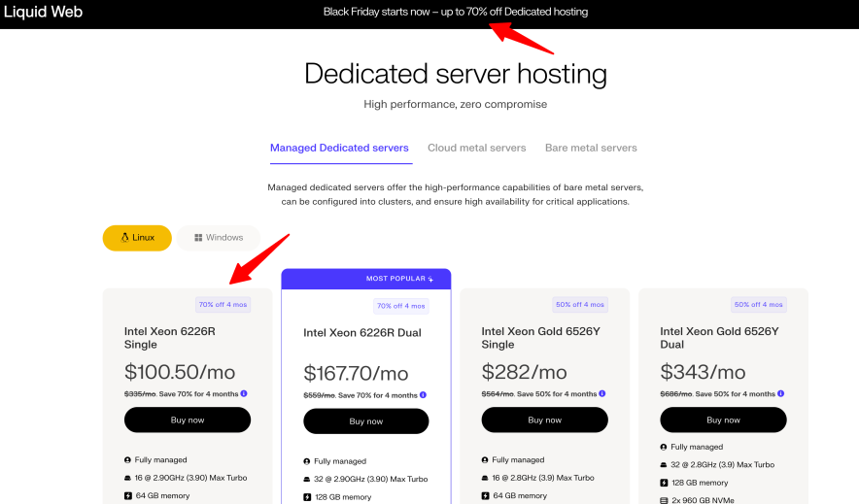
Task: Open info icon next to $686/mo savings
Action: 780,393
